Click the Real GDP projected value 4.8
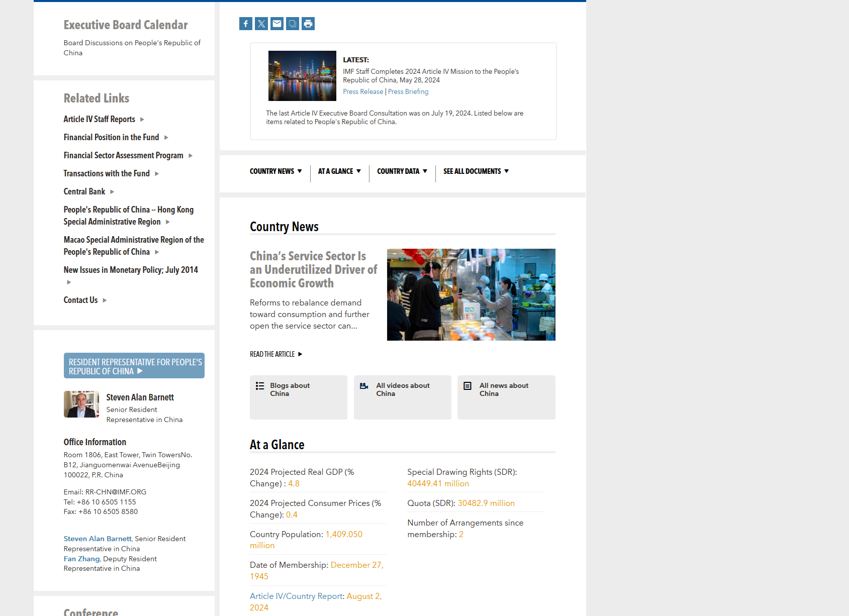Image resolution: width=849 pixels, height=616 pixels. pyautogui.click(x=294, y=483)
